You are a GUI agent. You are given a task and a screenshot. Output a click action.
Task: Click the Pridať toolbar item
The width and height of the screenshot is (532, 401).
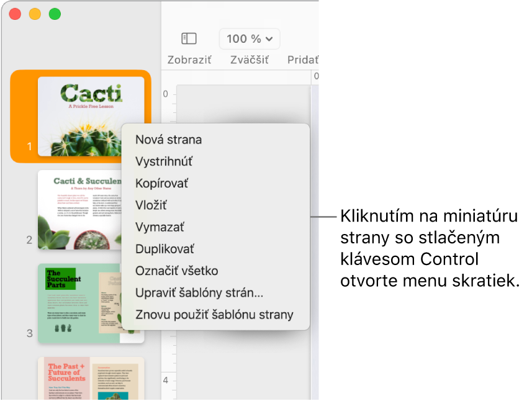pos(303,60)
